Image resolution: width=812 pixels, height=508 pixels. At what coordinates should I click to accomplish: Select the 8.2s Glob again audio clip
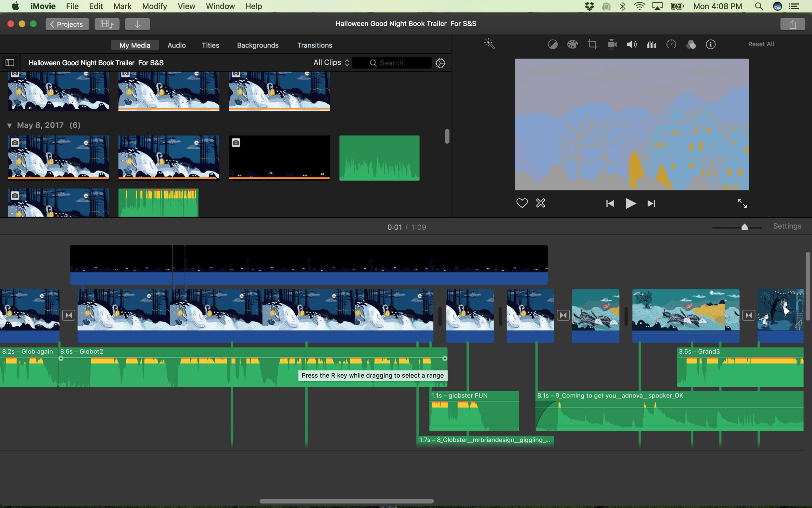[29, 367]
